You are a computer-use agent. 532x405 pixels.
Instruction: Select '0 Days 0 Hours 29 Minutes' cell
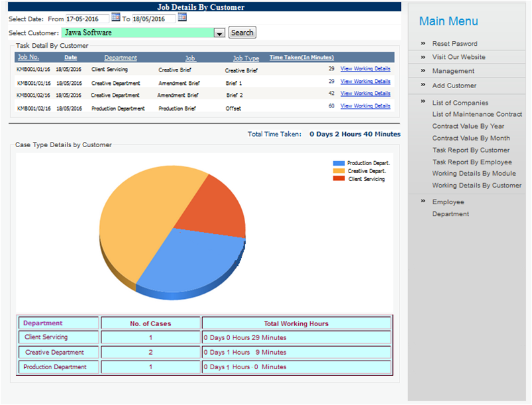coord(297,337)
